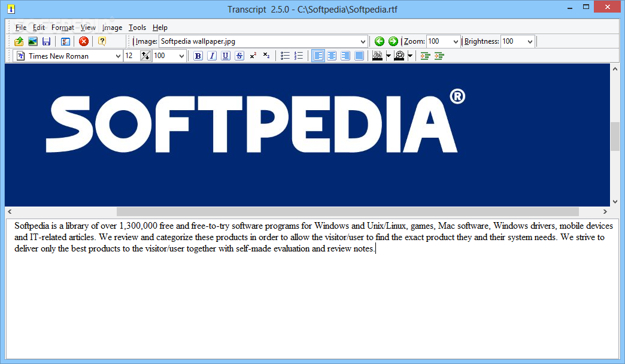Image resolution: width=625 pixels, height=364 pixels.
Task: Click the word 'Softpedia' starting the paragraph
Action: [32, 226]
